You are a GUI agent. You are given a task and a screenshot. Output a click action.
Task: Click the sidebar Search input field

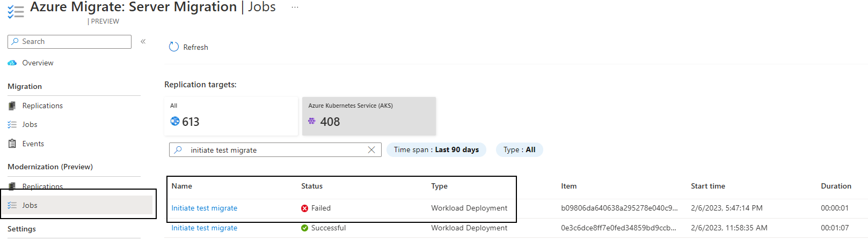[x=69, y=41]
